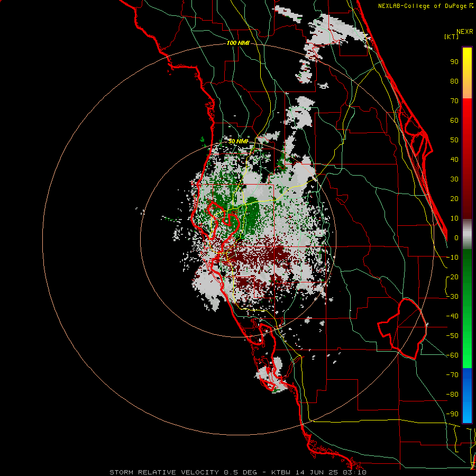Click the -60 value on velocity scale
Viewport: 476px width, 476px height.
pos(452,355)
